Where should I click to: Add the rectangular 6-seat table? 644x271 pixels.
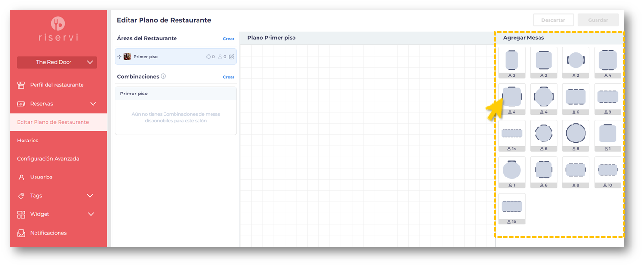point(576,99)
